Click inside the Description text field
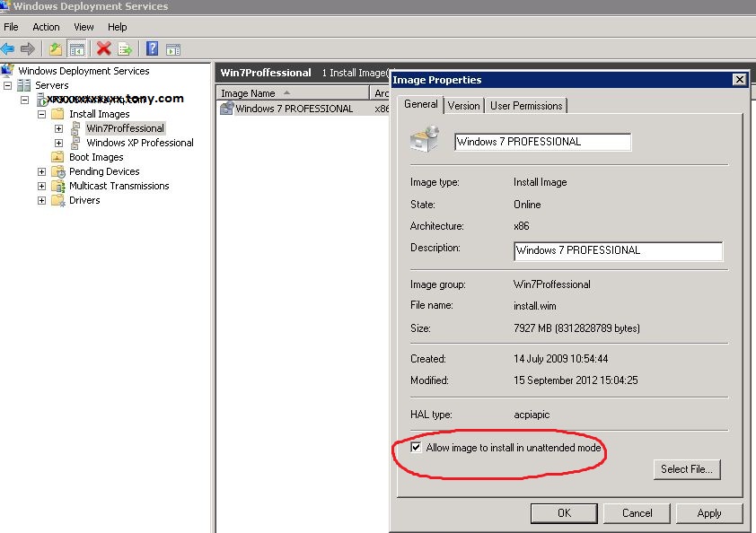 pos(617,251)
